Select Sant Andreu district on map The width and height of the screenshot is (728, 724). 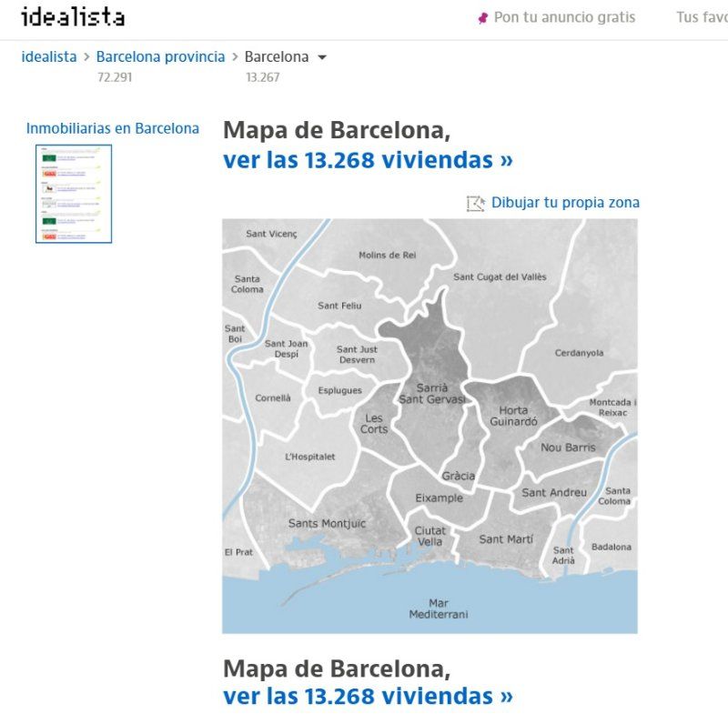coord(554,492)
